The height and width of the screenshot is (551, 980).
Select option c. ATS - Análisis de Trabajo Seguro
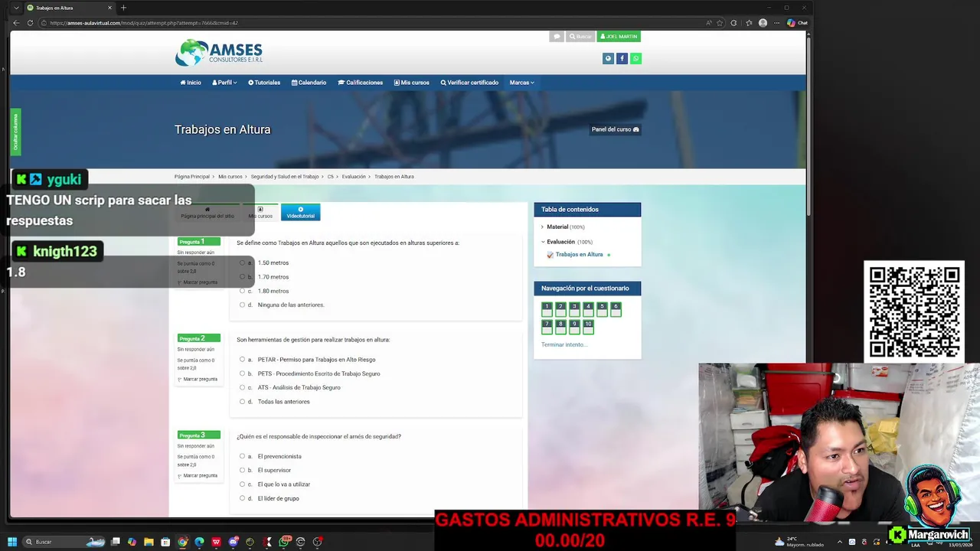click(x=242, y=387)
